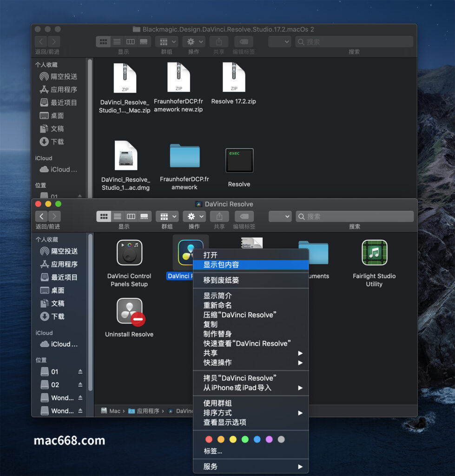455x476 pixels.
Task: Switch Blackmagic window to list view
Action: [117, 41]
